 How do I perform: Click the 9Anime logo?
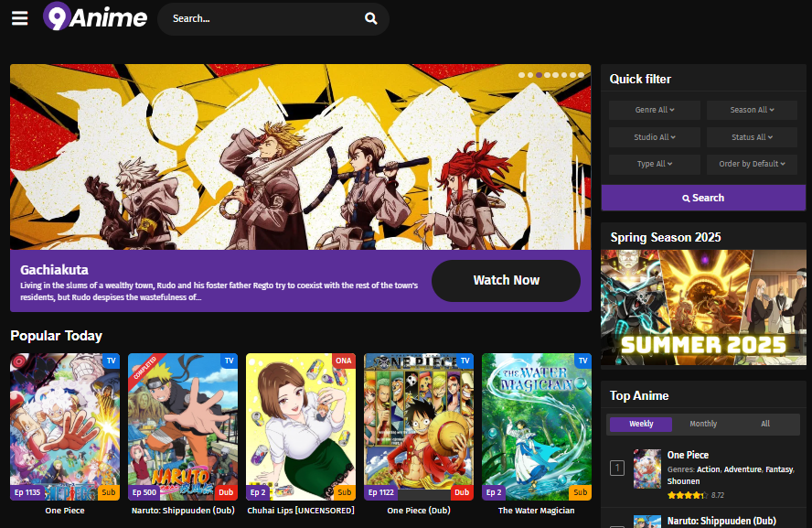pos(95,16)
